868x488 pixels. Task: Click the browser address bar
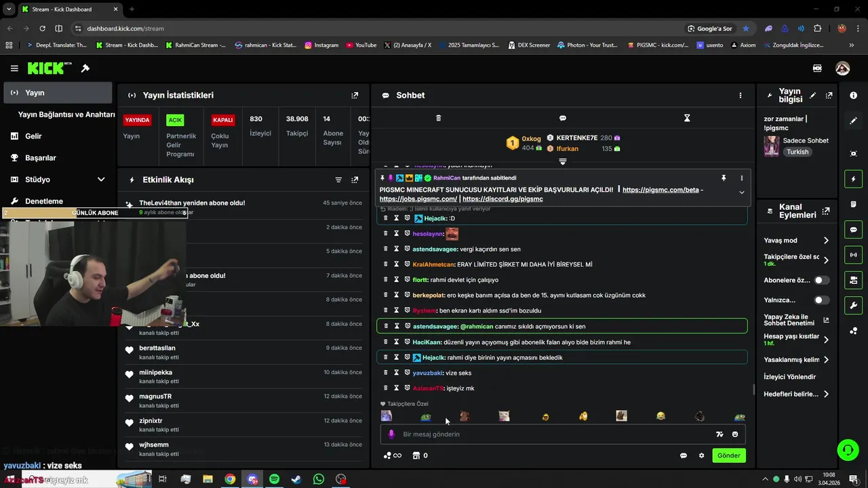380,28
